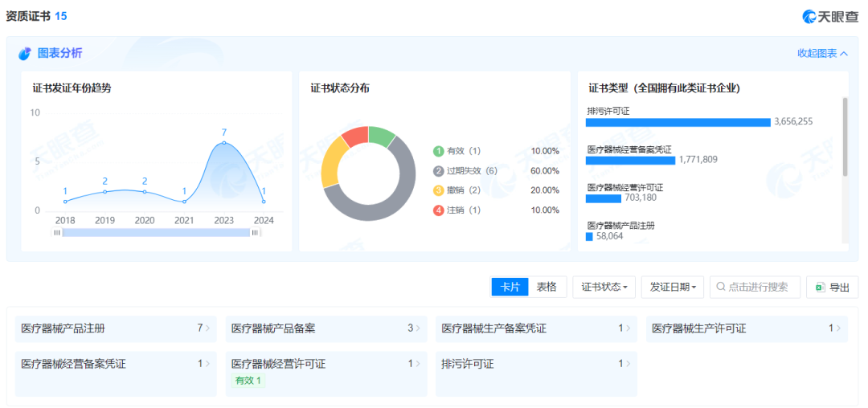Open the 证书状态 dropdown filter
The image size is (868, 408).
pos(604,287)
